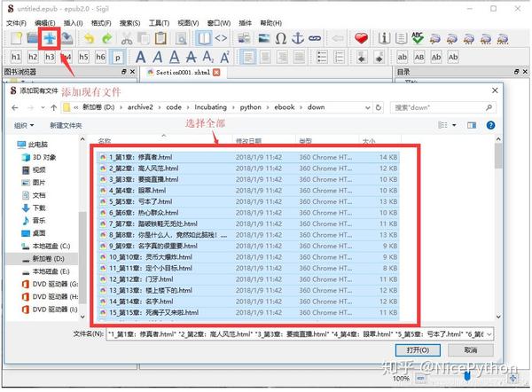This screenshot has height=392, width=532.
Task: Click the red heart Donate icon
Action: 361,38
